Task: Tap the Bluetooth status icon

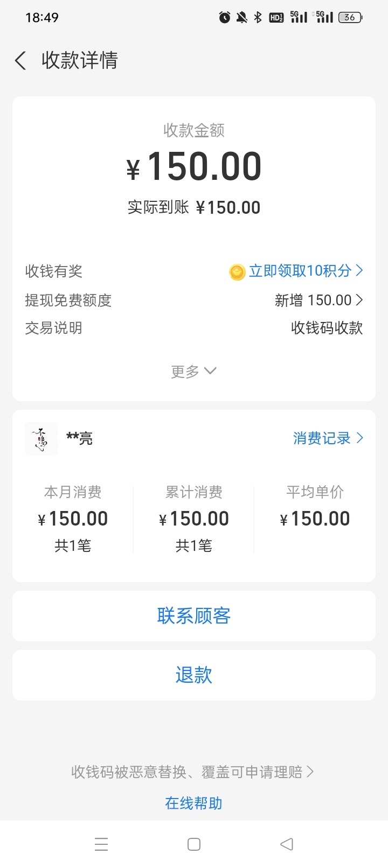Action: coord(258,18)
